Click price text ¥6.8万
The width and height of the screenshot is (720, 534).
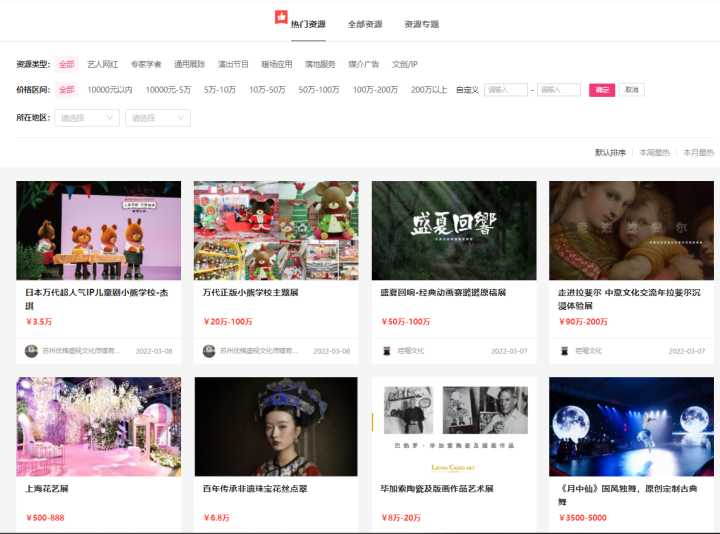tap(217, 517)
